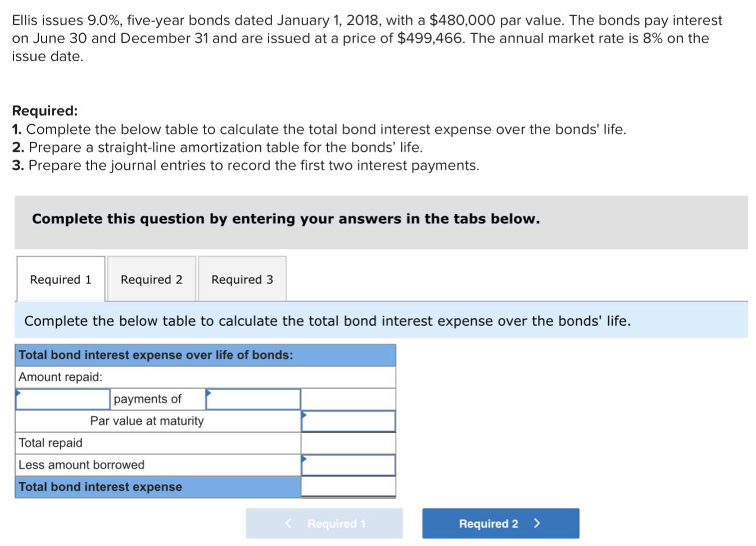This screenshot has width=756, height=546.
Task: Switch to the Required 2 tab
Action: [151, 279]
